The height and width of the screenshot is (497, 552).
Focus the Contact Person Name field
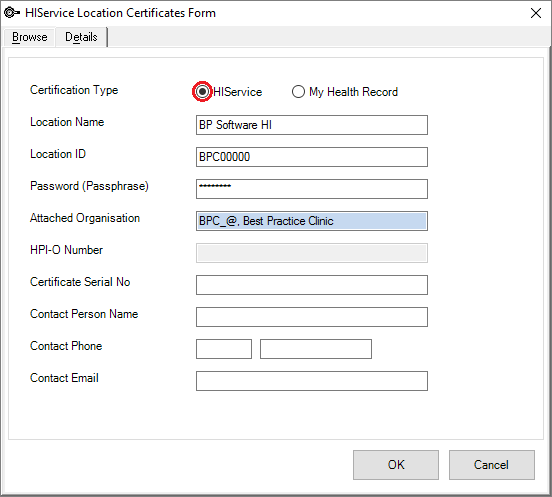pos(312,317)
